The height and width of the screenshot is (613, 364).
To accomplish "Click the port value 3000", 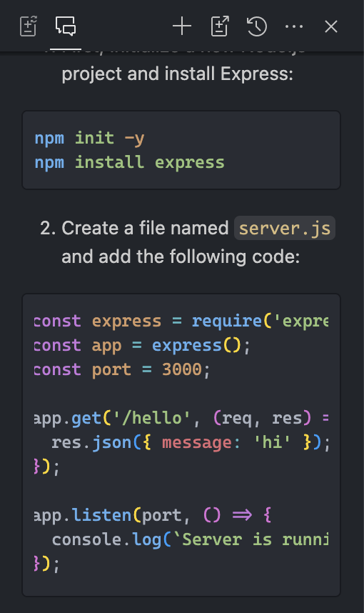I will pos(182,369).
